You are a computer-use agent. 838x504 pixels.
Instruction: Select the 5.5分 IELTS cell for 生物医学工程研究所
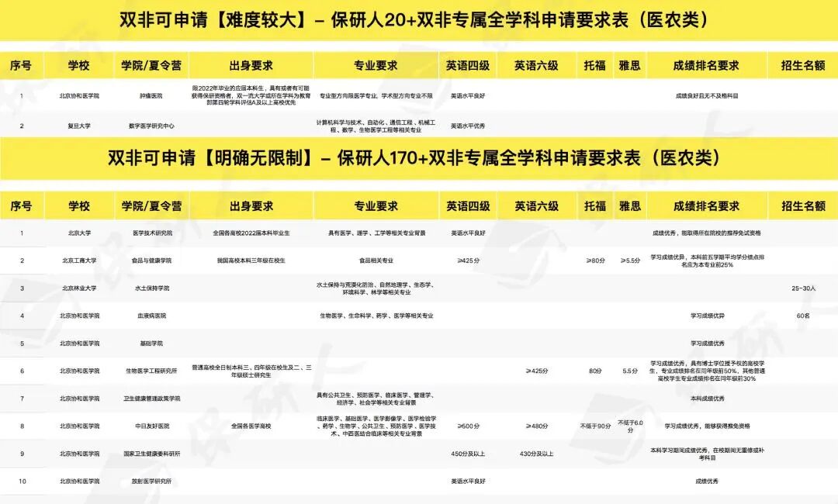pos(630,371)
